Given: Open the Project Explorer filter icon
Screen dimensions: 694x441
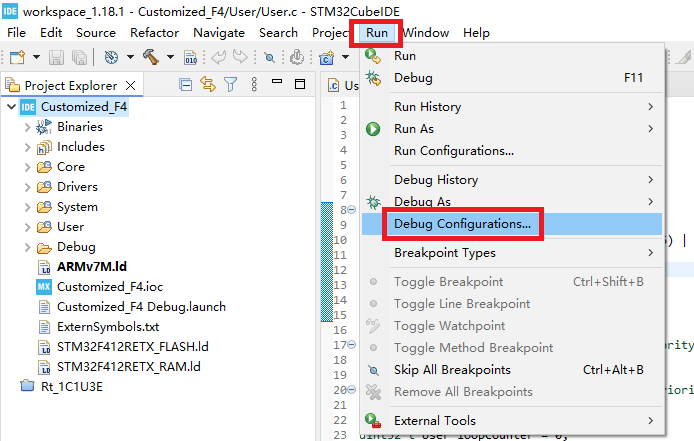Looking at the screenshot, I should (x=230, y=85).
